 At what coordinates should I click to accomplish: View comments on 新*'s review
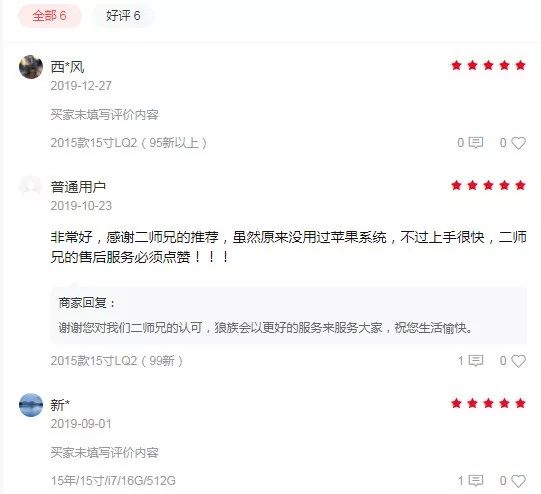point(477,480)
